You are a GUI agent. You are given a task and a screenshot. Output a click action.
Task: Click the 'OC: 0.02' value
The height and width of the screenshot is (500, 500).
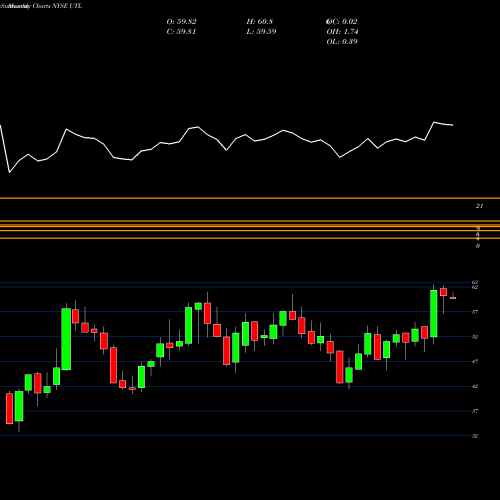(342, 22)
